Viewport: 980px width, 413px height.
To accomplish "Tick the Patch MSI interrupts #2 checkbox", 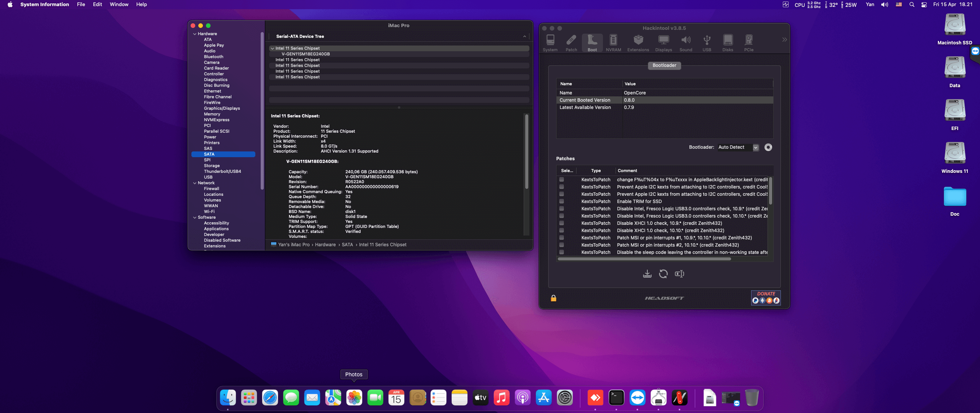I will pos(562,245).
